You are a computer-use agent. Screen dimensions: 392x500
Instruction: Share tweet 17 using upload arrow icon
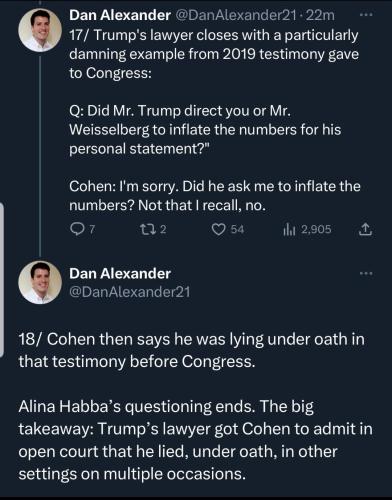click(x=365, y=229)
